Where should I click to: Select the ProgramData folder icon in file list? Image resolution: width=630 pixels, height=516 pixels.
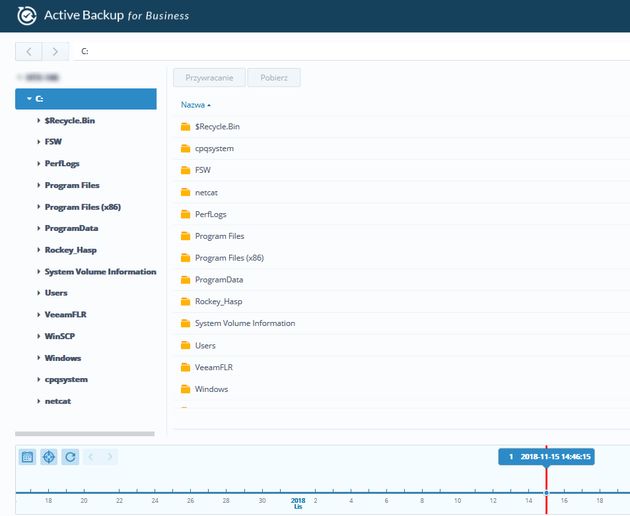(x=185, y=280)
